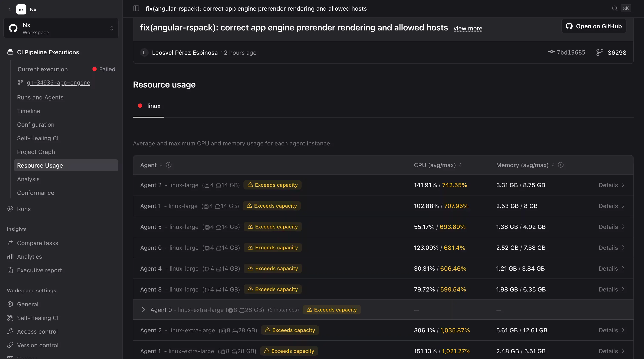Click the General settings gear icon
This screenshot has height=359, width=644.
pos(10,304)
